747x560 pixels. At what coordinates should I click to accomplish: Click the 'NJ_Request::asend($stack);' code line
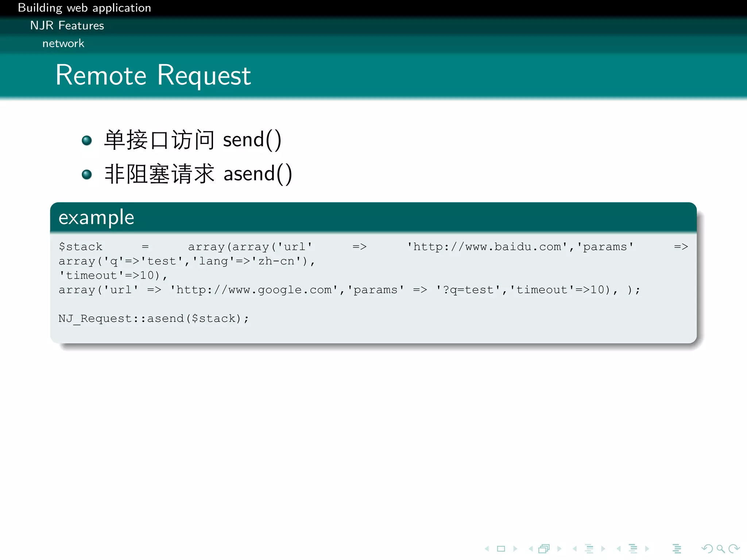154,319
